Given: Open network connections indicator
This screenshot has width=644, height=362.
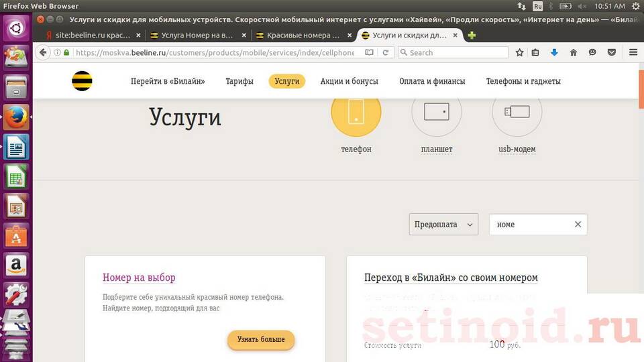Looking at the screenshot, I should click(522, 6).
